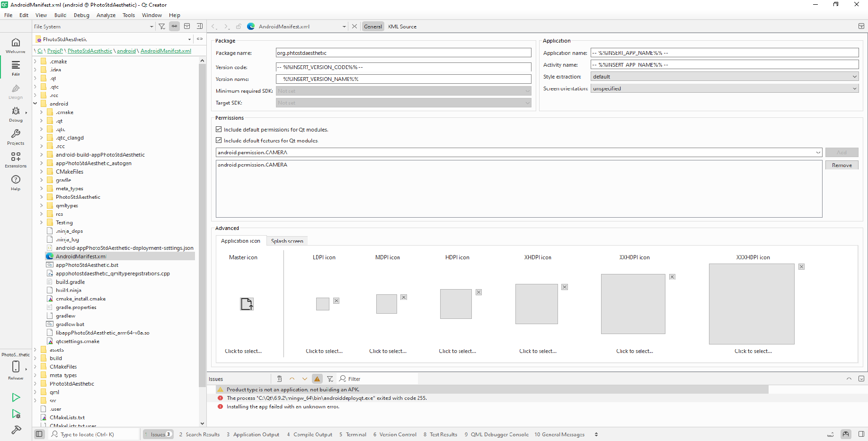The width and height of the screenshot is (868, 441).
Task: Expand the gradle folder
Action: tap(41, 180)
